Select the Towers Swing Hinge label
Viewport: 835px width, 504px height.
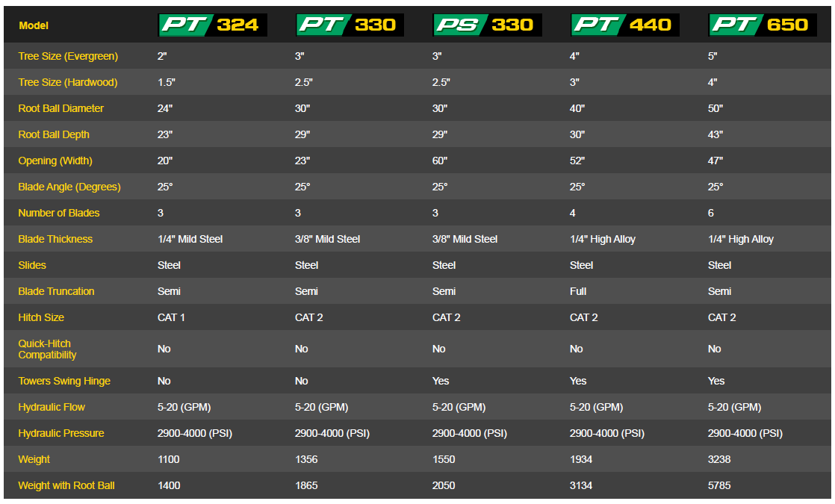coord(64,381)
